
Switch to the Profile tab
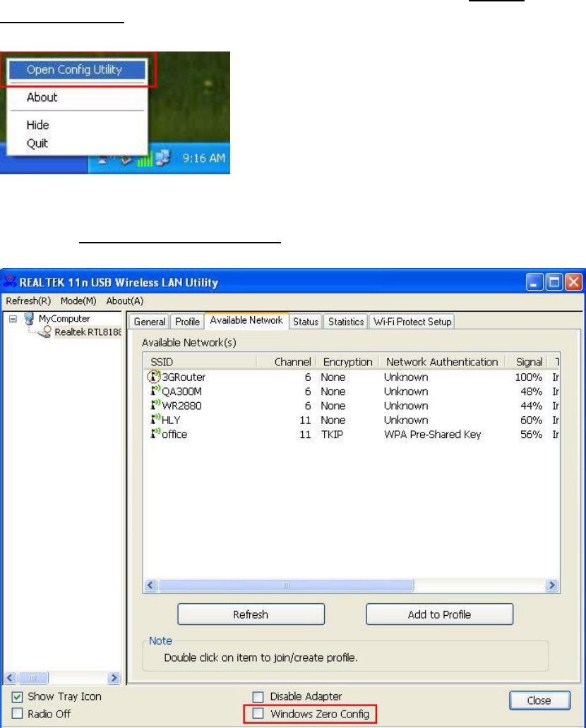(187, 321)
